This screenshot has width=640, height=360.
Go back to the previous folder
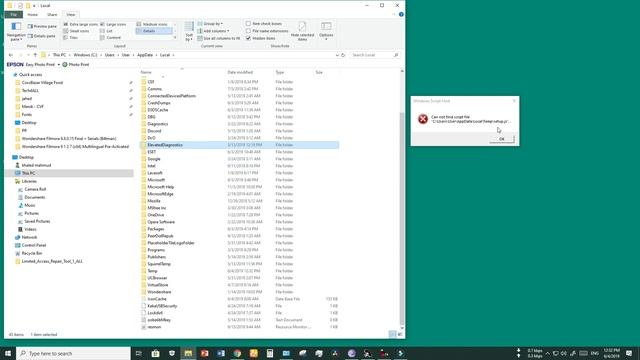(11, 55)
